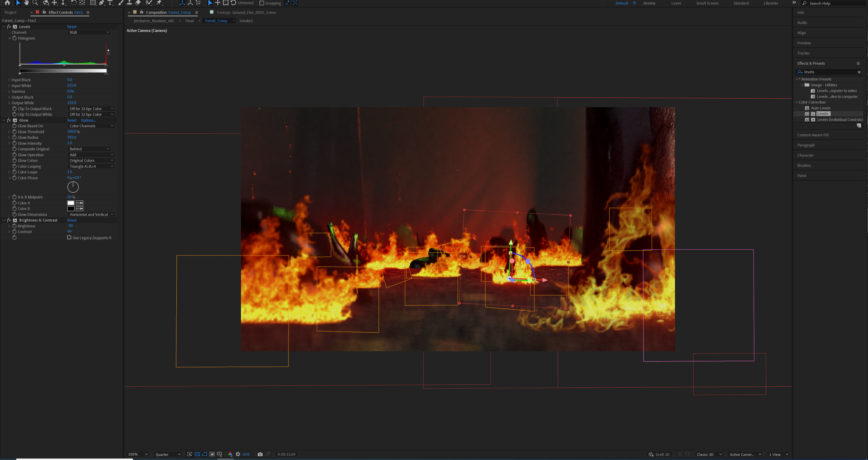Select the Type tool
The height and width of the screenshot is (460, 868).
[110, 3]
